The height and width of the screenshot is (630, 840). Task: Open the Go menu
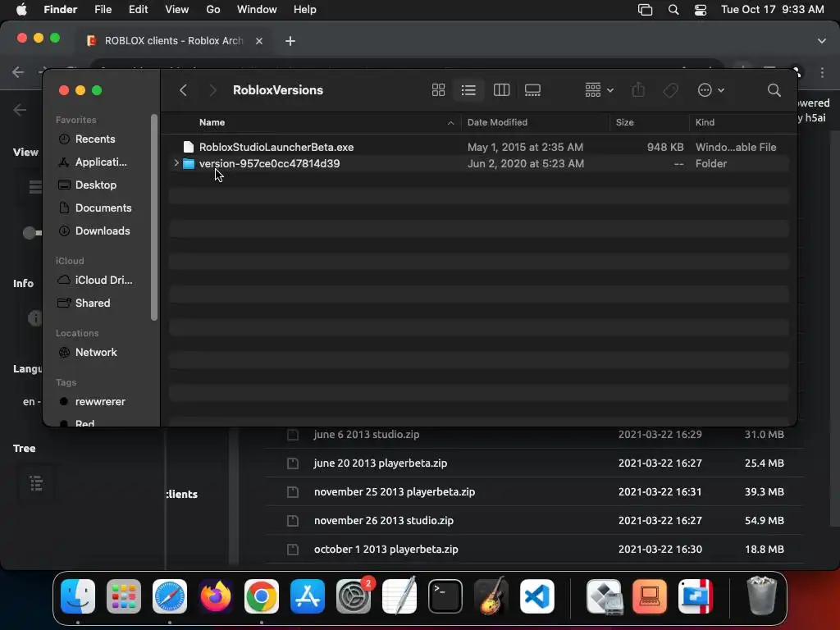coord(213,10)
